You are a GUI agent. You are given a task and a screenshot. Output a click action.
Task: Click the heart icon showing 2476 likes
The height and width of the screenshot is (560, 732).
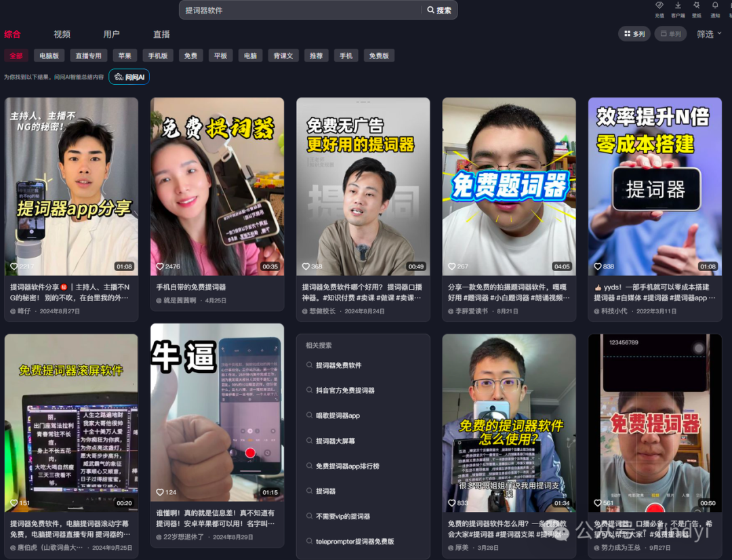pyautogui.click(x=160, y=266)
